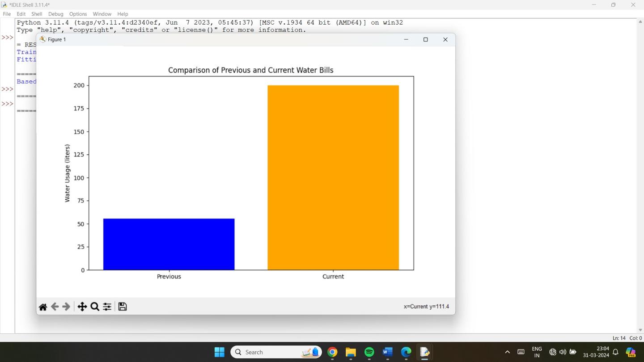Click the orange Current bar
This screenshot has height=362, width=644.
(333, 177)
